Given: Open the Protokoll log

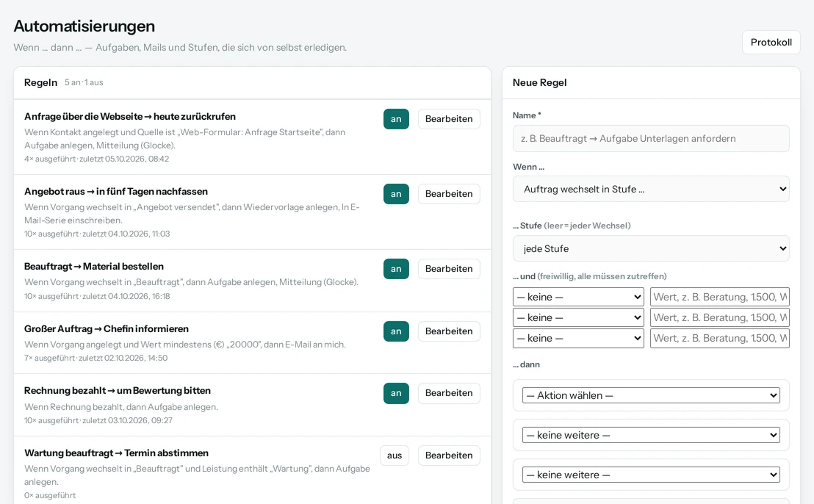Looking at the screenshot, I should click(x=771, y=42).
